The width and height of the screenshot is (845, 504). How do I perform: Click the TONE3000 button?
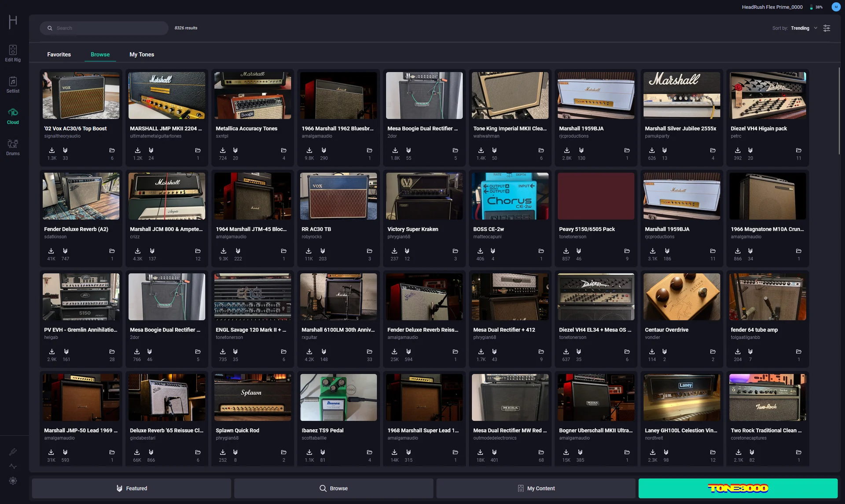tap(738, 488)
